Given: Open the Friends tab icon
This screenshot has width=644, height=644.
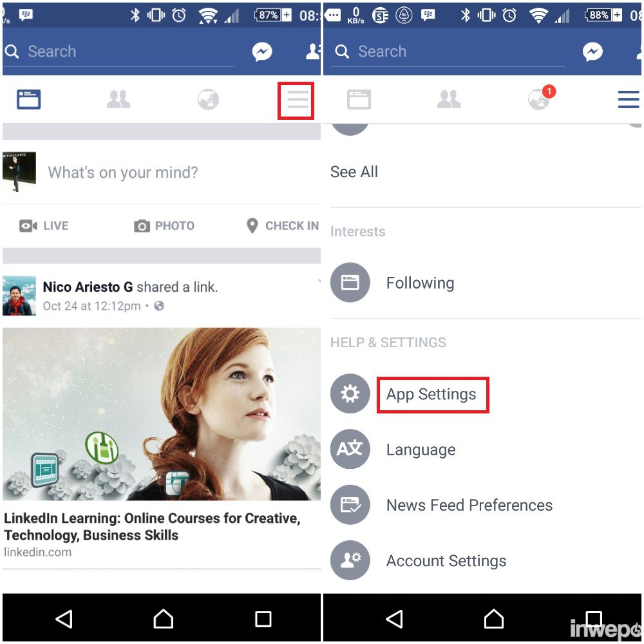Looking at the screenshot, I should coord(118,99).
